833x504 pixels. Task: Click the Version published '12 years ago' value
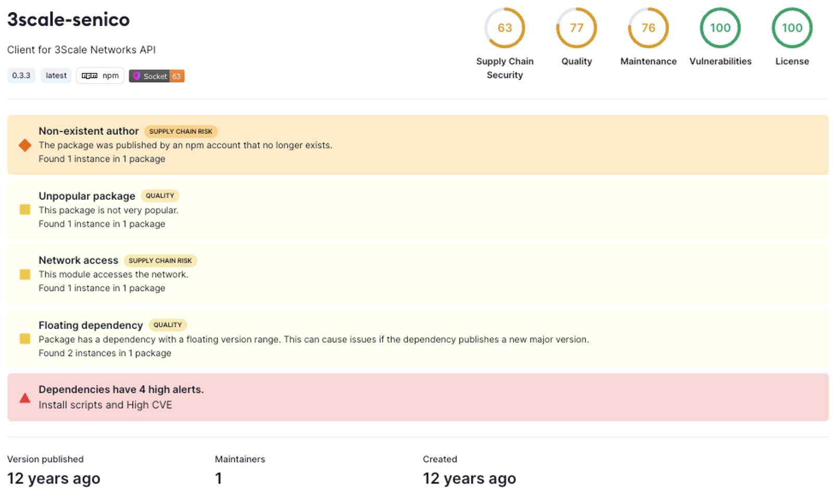click(x=54, y=478)
